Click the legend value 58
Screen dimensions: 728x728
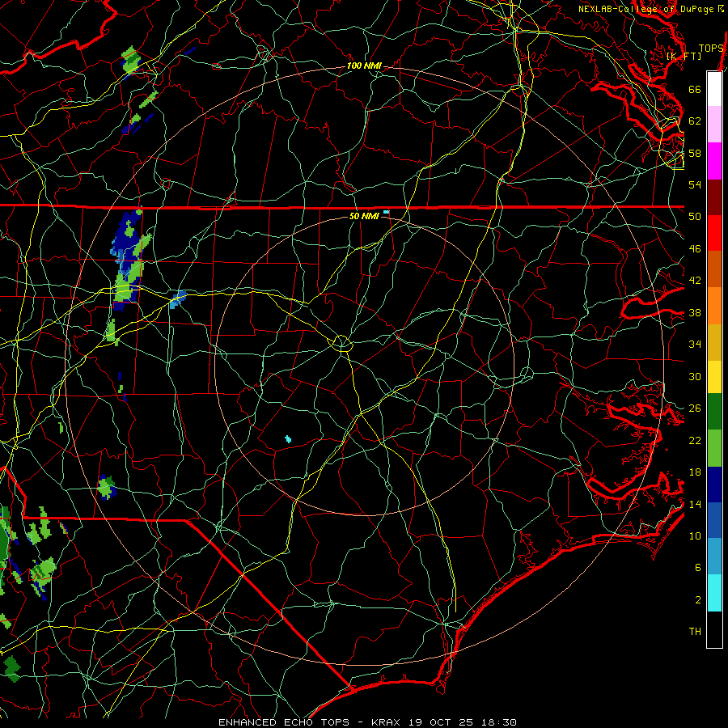(695, 153)
